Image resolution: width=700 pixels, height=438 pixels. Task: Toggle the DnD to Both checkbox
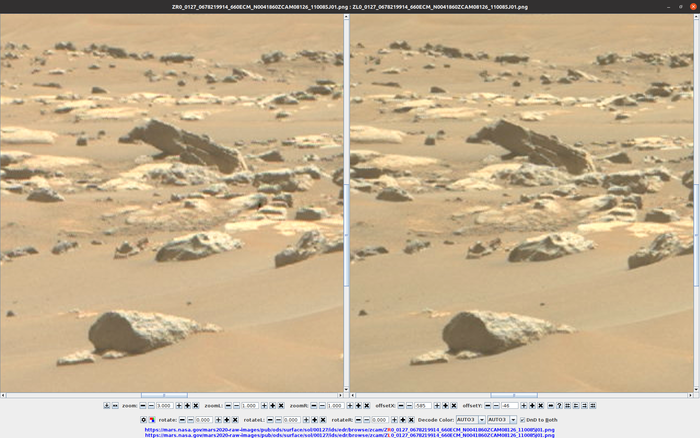pos(522,419)
